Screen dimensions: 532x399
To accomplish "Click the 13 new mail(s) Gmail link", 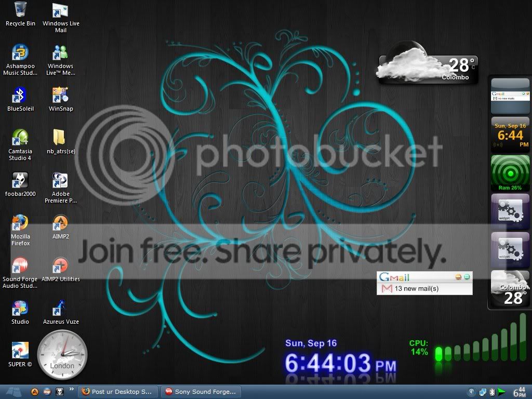I will point(416,289).
